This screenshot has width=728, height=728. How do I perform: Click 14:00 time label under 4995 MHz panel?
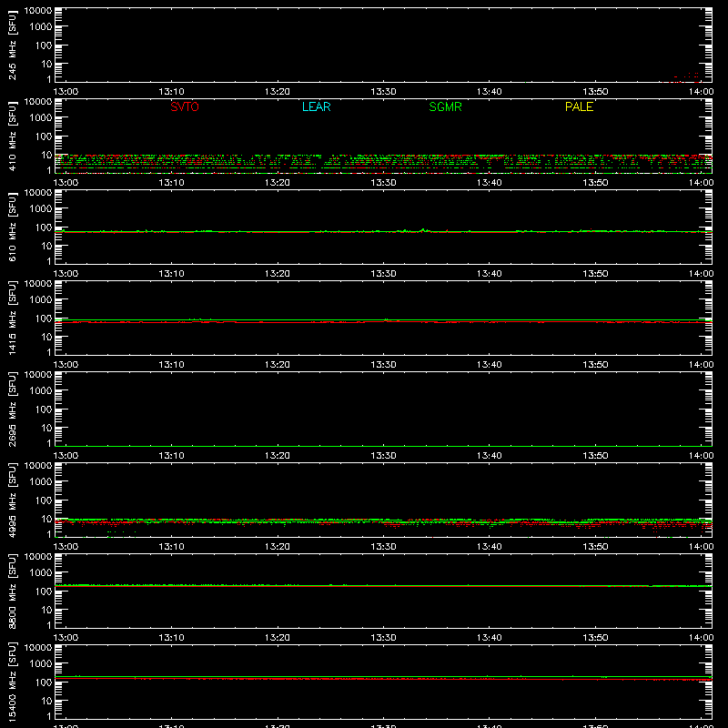(x=701, y=547)
